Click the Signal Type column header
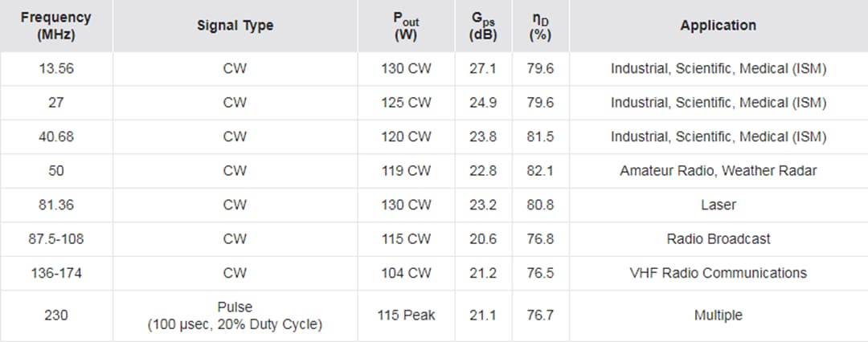The width and height of the screenshot is (868, 342). [x=235, y=26]
